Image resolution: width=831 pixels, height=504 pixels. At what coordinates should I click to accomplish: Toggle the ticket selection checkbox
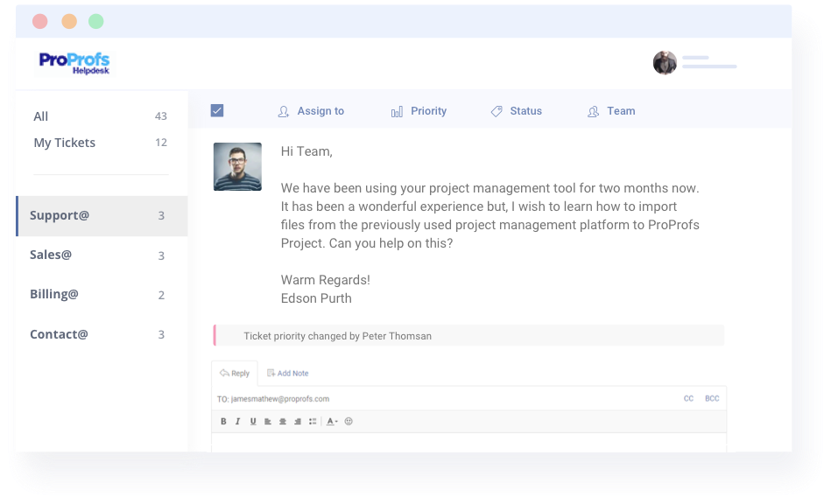coord(217,110)
